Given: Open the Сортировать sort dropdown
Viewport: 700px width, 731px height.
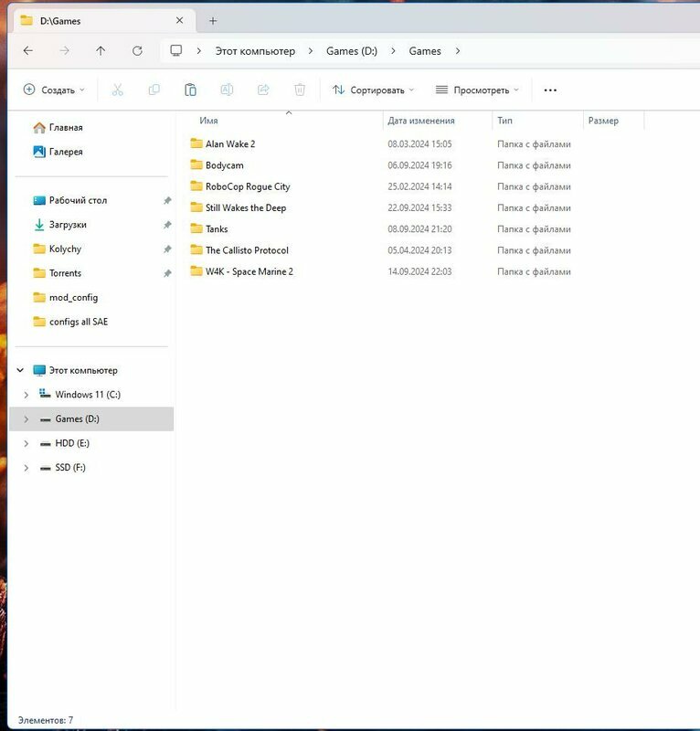Looking at the screenshot, I should point(373,90).
